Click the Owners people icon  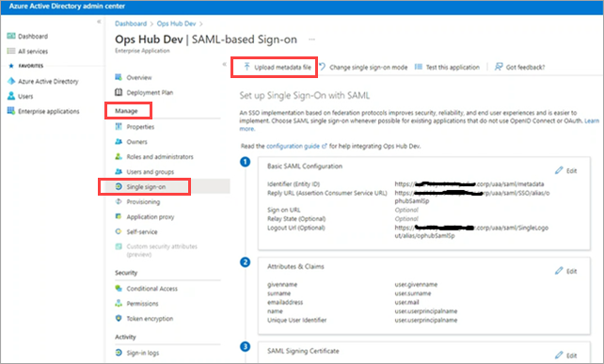tap(119, 141)
